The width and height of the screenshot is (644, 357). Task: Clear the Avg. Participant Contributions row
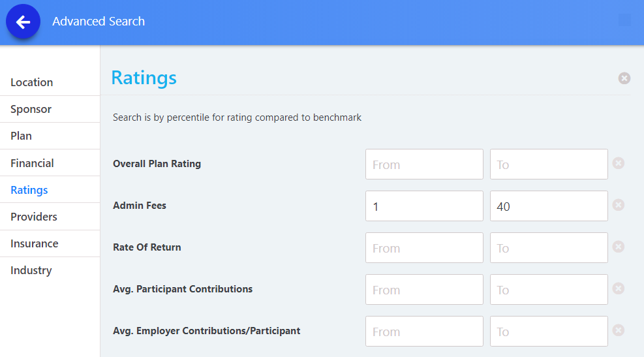click(x=619, y=288)
